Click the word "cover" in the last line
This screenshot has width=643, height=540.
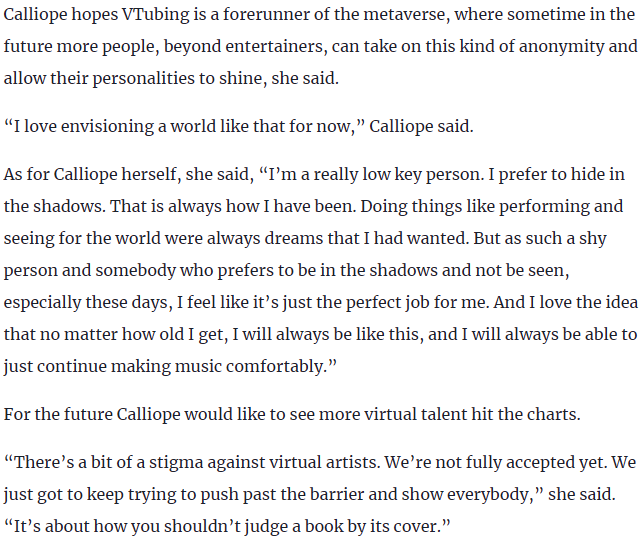[414, 525]
